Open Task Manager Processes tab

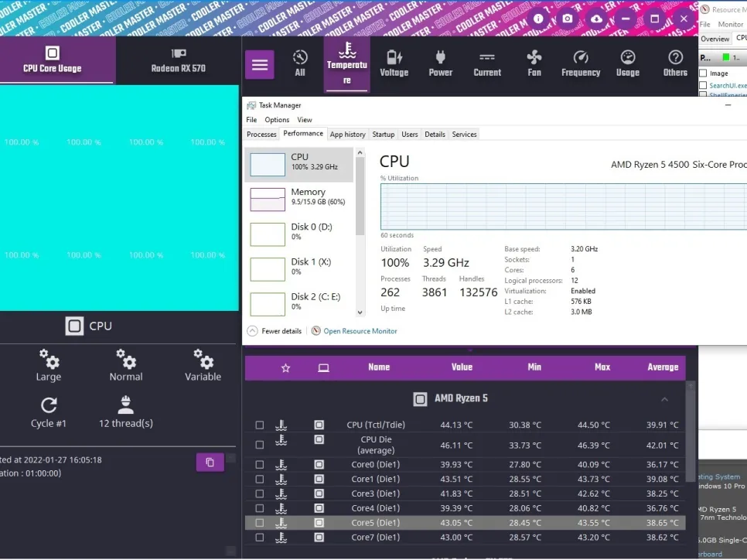[x=261, y=135]
